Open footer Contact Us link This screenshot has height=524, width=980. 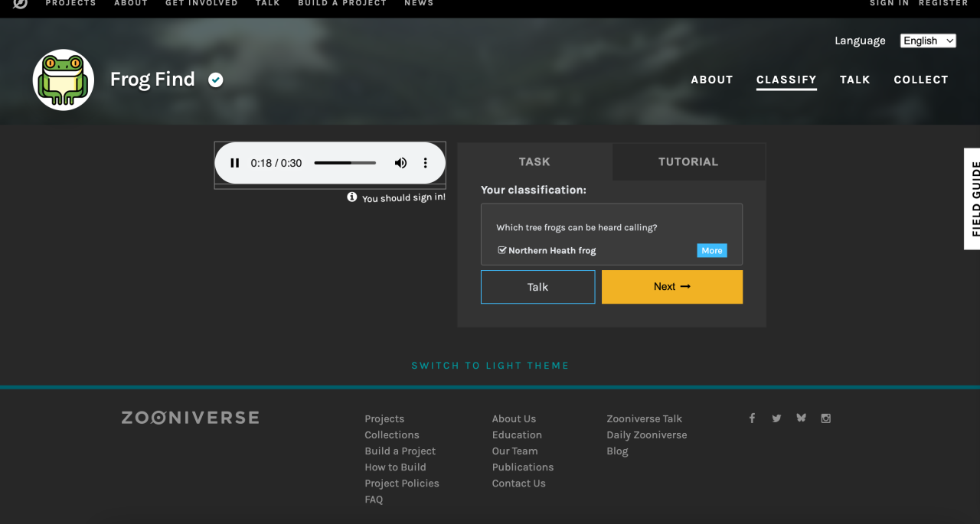pos(519,483)
